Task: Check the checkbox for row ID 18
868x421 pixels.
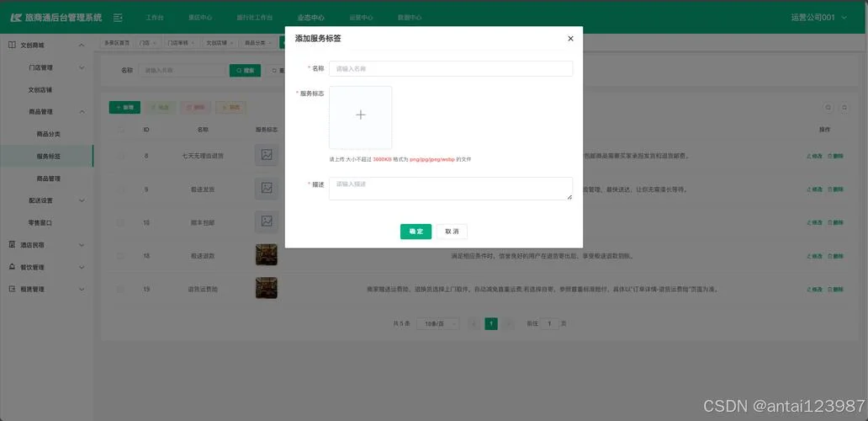Action: tap(120, 256)
